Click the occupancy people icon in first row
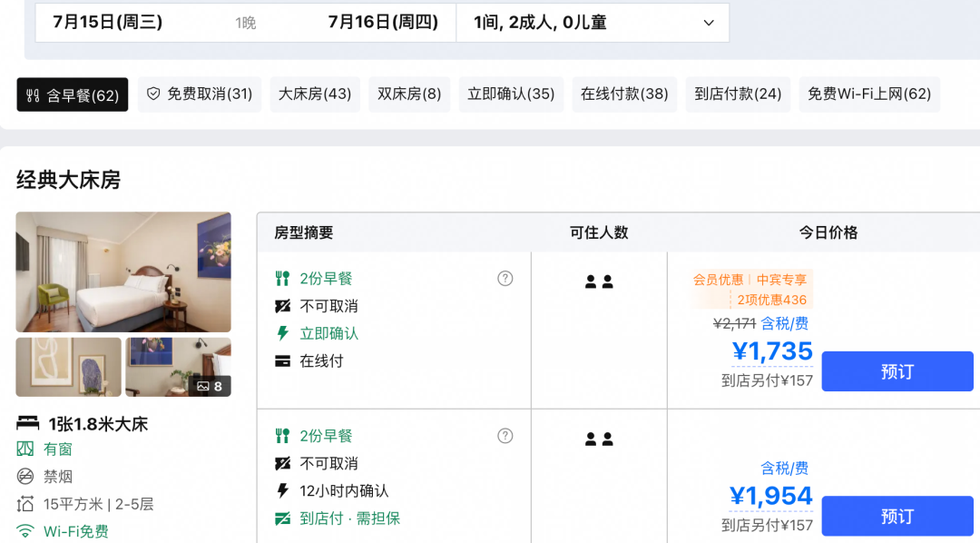Image resolution: width=980 pixels, height=543 pixels. [599, 281]
